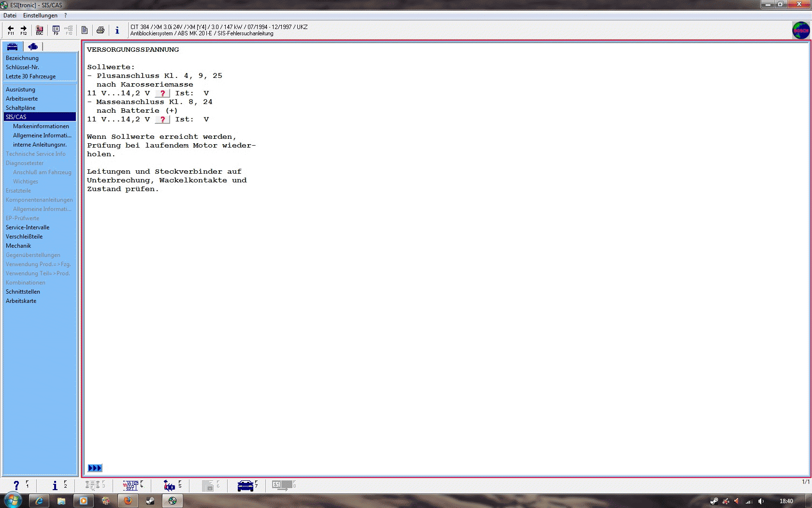The width and height of the screenshot is (812, 508).
Task: Click the volume speaker tray icon
Action: pos(761,501)
